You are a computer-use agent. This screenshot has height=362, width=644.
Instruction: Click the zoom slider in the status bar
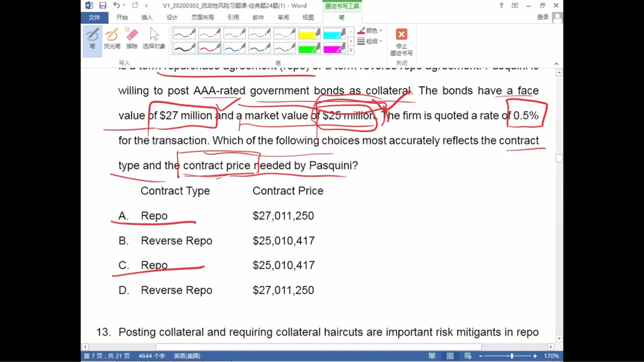click(x=511, y=356)
